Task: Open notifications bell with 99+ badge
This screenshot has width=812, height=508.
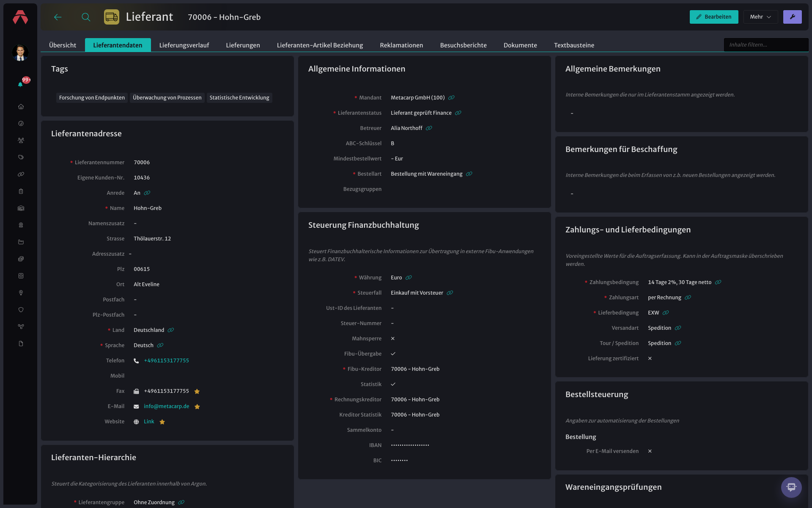Action: click(20, 84)
